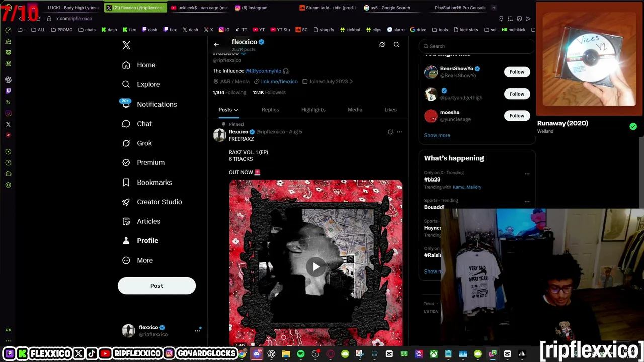This screenshot has height=362, width=644.
Task: Follow the @partyandgethigh account
Action: pos(517,94)
